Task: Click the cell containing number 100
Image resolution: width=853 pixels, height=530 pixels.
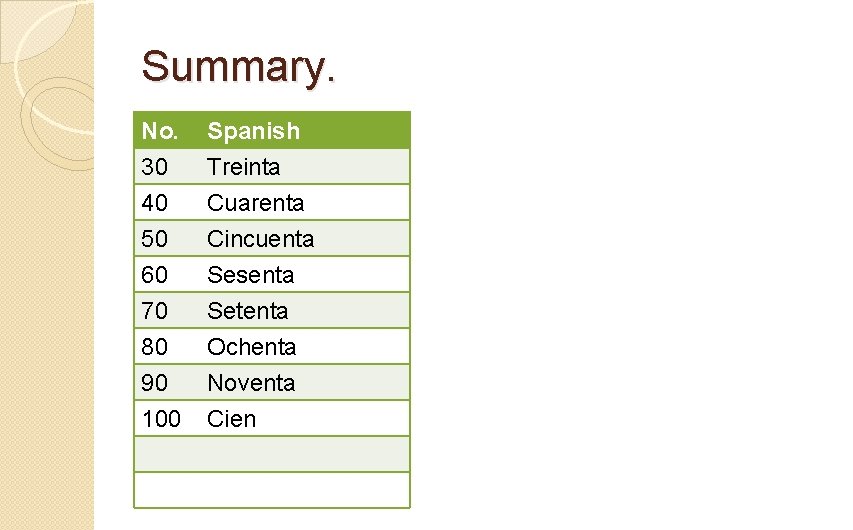Action: (161, 419)
